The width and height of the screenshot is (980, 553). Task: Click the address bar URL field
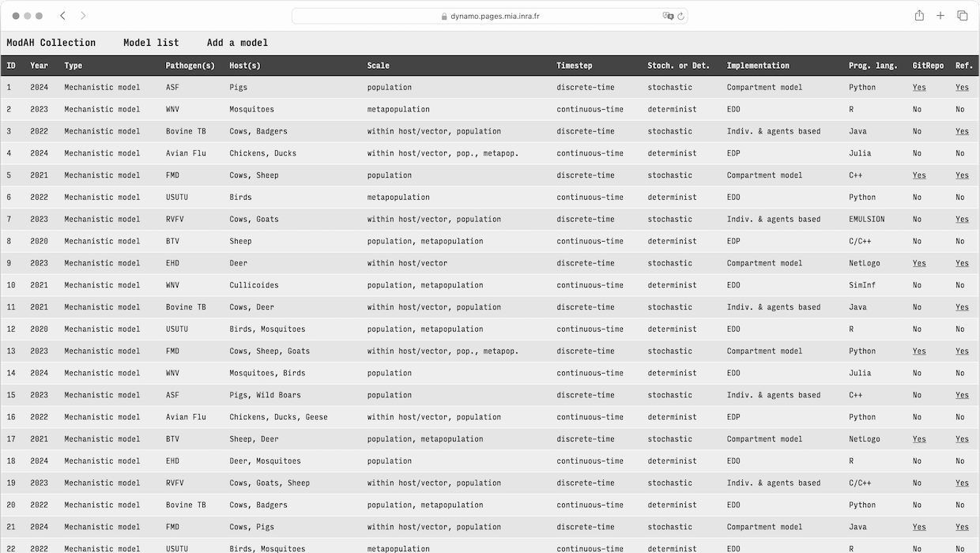click(490, 16)
